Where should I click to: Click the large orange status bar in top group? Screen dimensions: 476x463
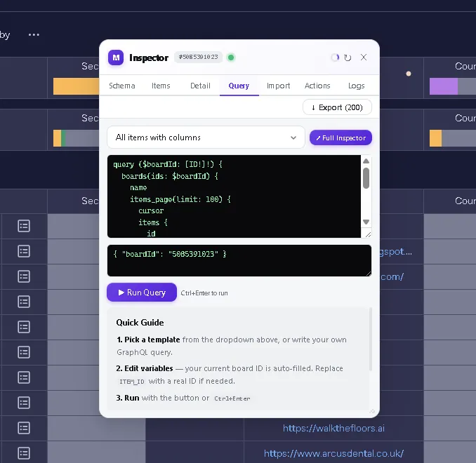(x=77, y=86)
